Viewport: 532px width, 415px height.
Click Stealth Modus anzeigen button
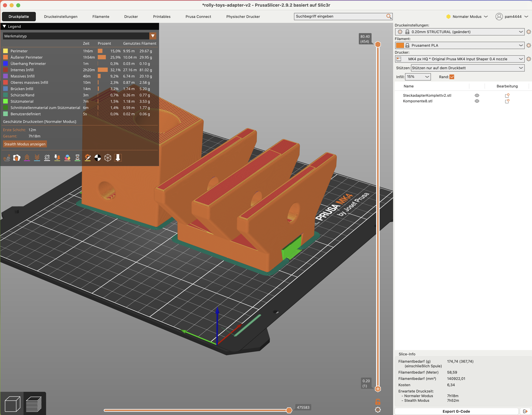pyautogui.click(x=25, y=144)
